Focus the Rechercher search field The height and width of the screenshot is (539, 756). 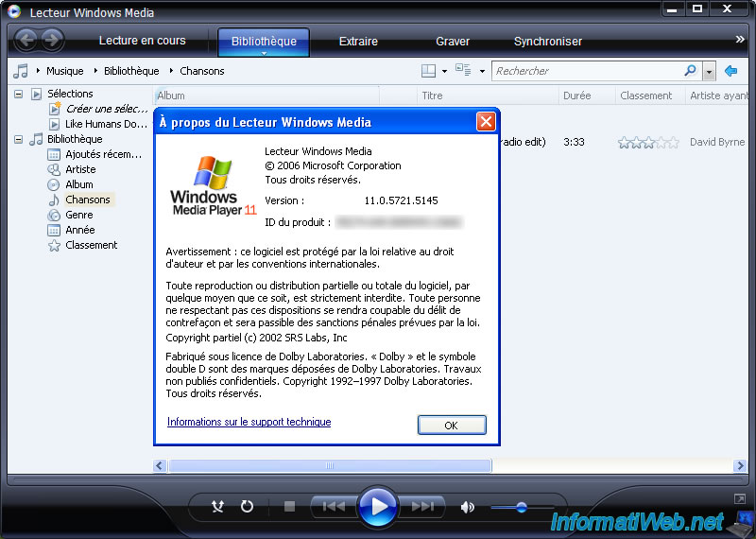(588, 71)
